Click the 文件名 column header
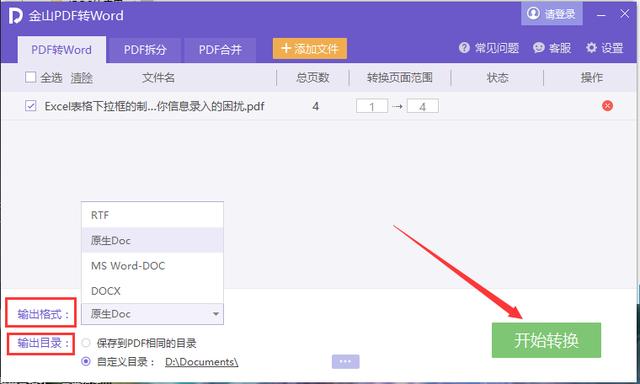Viewport: 640px width, 384px height. pos(158,78)
